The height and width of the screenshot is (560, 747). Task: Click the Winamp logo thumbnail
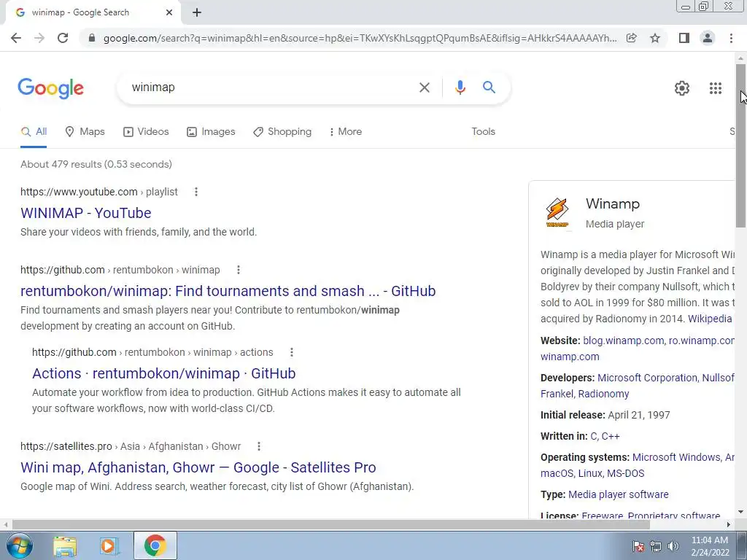557,212
